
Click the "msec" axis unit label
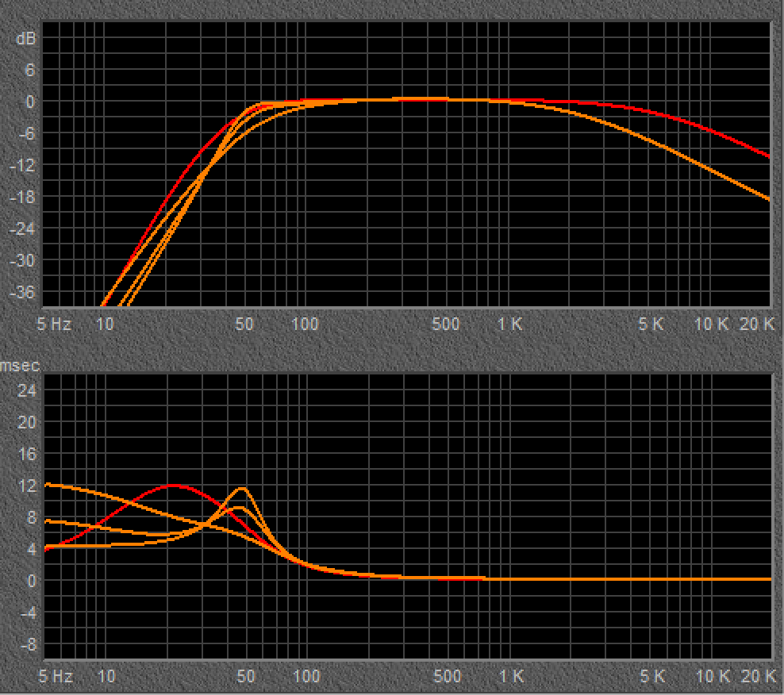click(x=20, y=366)
